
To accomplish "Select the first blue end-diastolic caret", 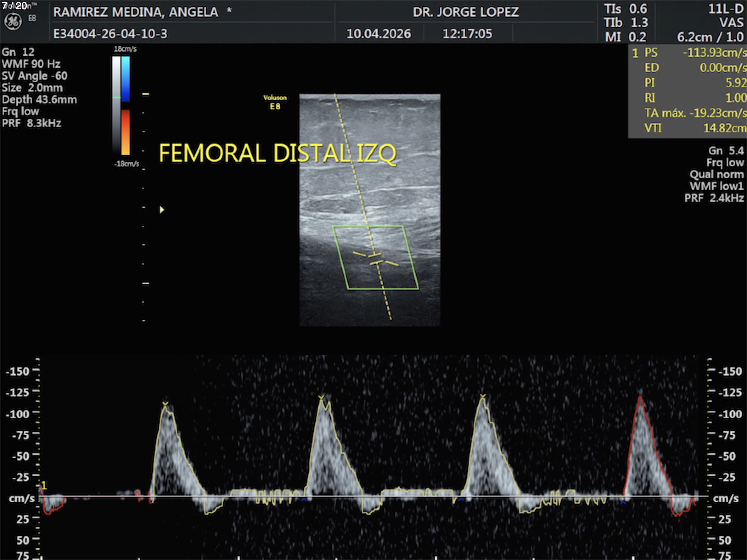I will click(x=304, y=501).
